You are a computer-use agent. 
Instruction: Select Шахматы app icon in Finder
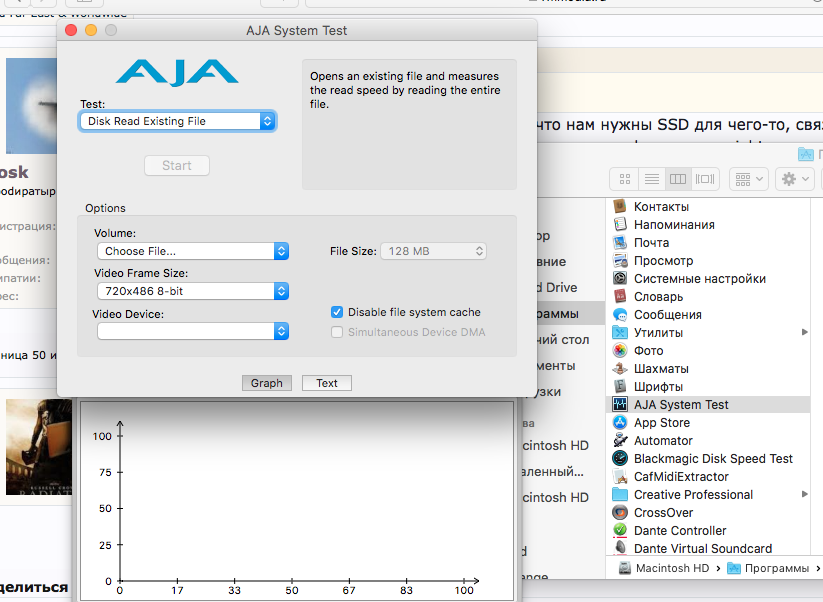(x=620, y=368)
